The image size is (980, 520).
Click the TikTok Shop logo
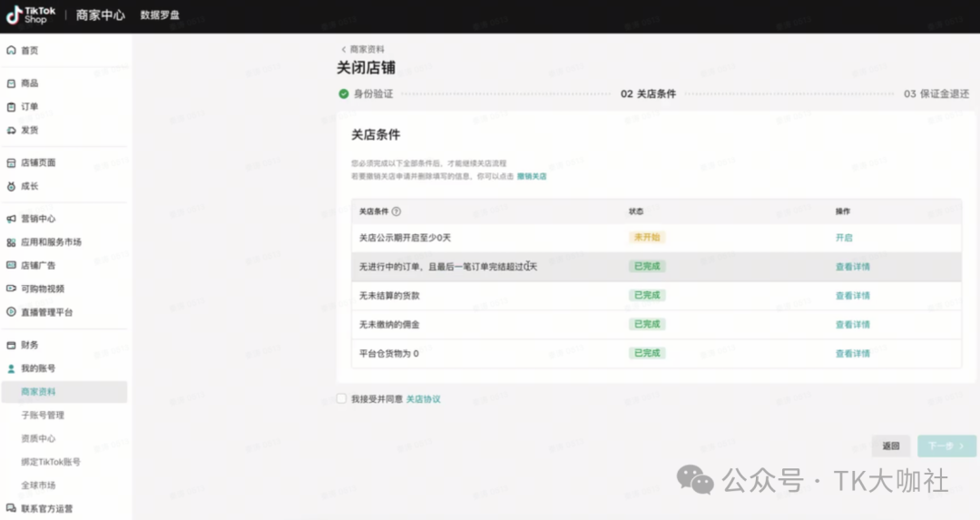32,15
